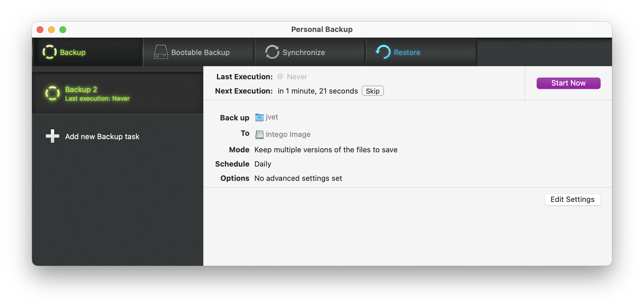Select the Backup 2 task title in sidebar
Image resolution: width=644 pixels, height=308 pixels.
point(81,90)
